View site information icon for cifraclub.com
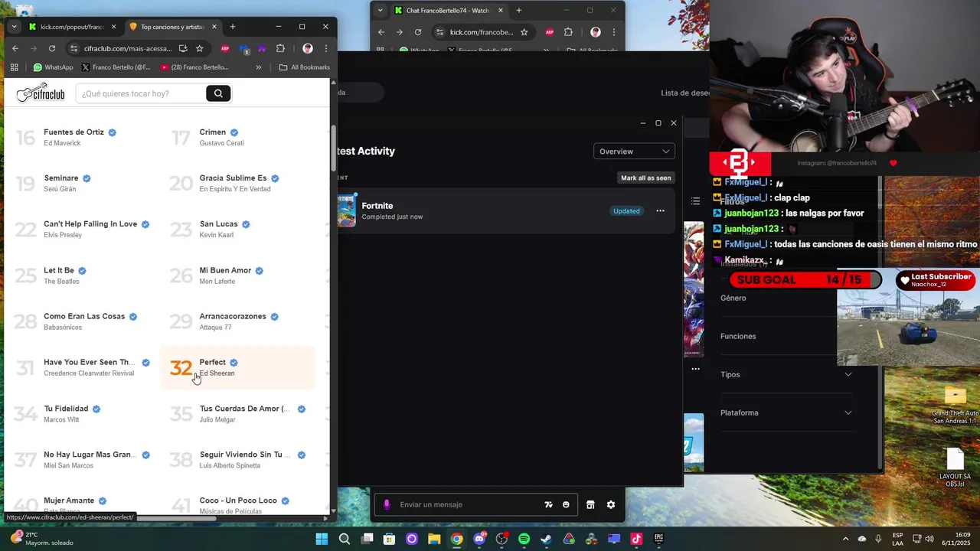 pyautogui.click(x=73, y=48)
